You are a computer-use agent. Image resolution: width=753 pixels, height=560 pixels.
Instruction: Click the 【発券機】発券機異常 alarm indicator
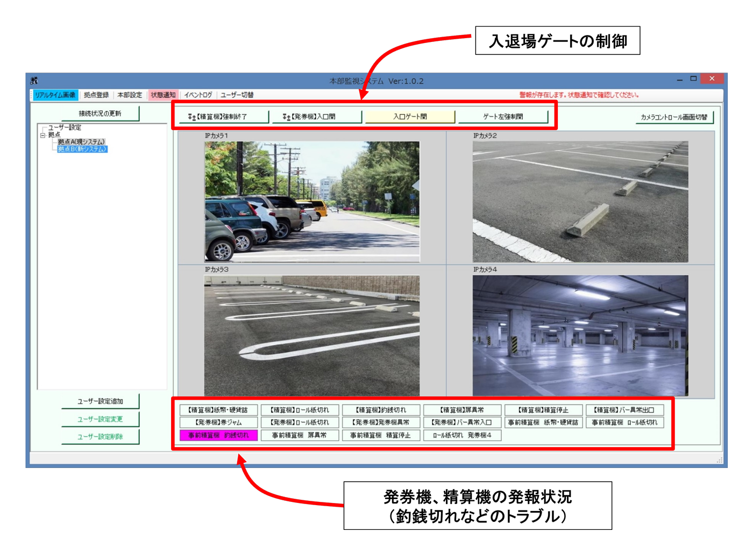pos(381,422)
